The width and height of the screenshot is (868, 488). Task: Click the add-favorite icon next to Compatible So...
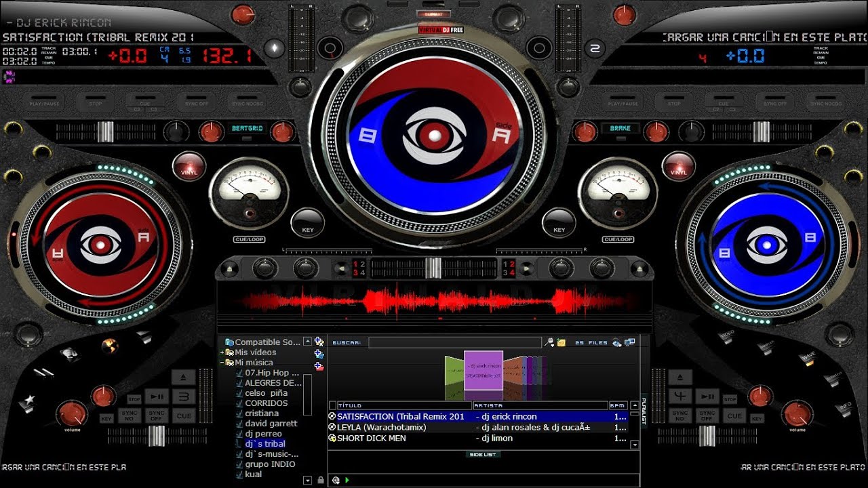(319, 342)
